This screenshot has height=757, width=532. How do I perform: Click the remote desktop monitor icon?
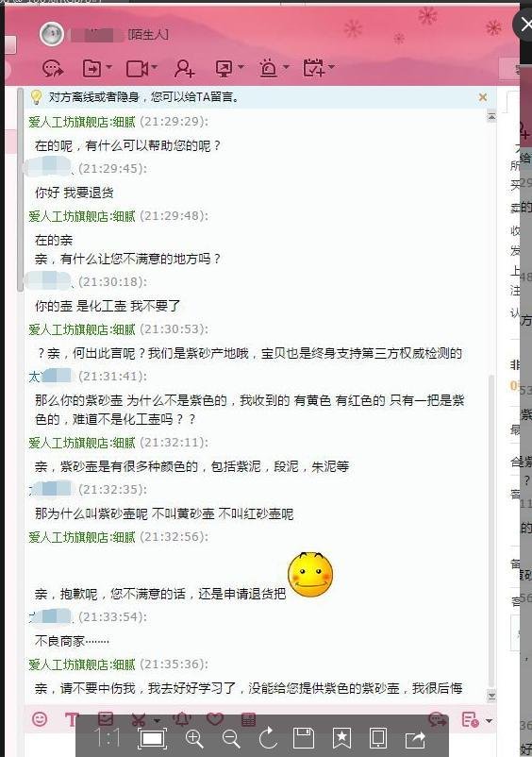224,69
